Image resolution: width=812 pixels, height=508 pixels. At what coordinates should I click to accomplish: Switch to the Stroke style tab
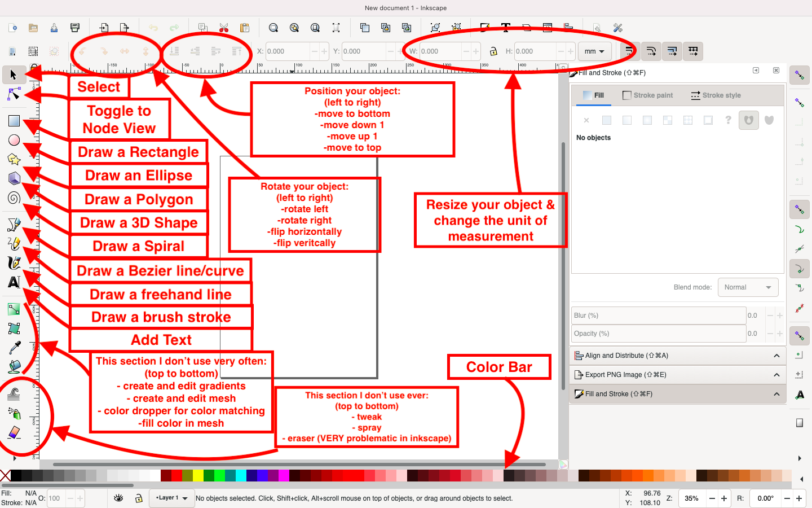point(716,95)
